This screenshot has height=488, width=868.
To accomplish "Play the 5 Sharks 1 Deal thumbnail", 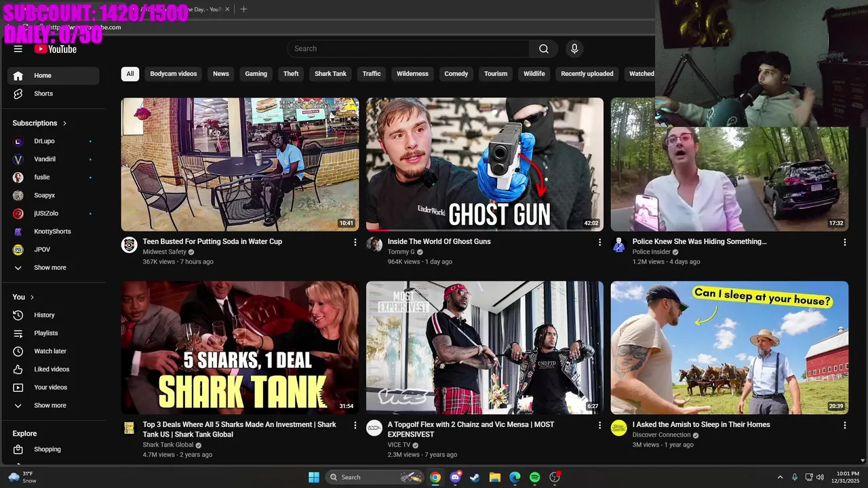I will pyautogui.click(x=240, y=348).
